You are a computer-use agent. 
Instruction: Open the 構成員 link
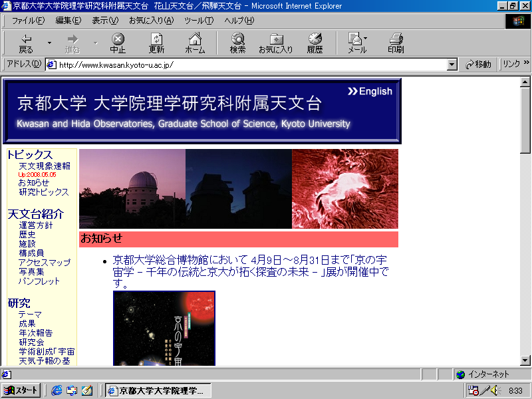tap(31, 253)
